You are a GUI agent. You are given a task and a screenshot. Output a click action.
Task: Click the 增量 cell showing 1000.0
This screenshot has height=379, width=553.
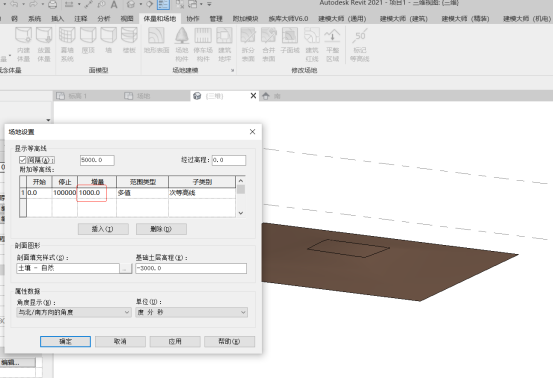coord(97,193)
